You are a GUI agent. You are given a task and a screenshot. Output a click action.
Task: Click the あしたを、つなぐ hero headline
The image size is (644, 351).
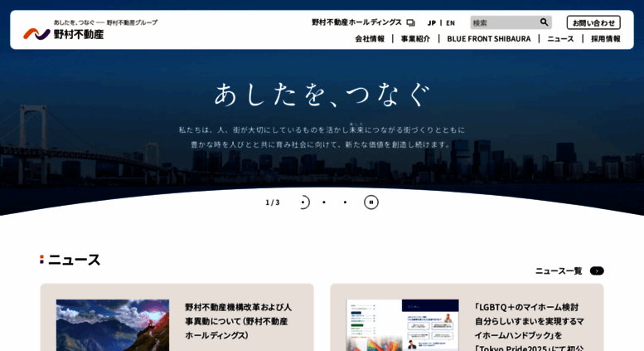322,95
